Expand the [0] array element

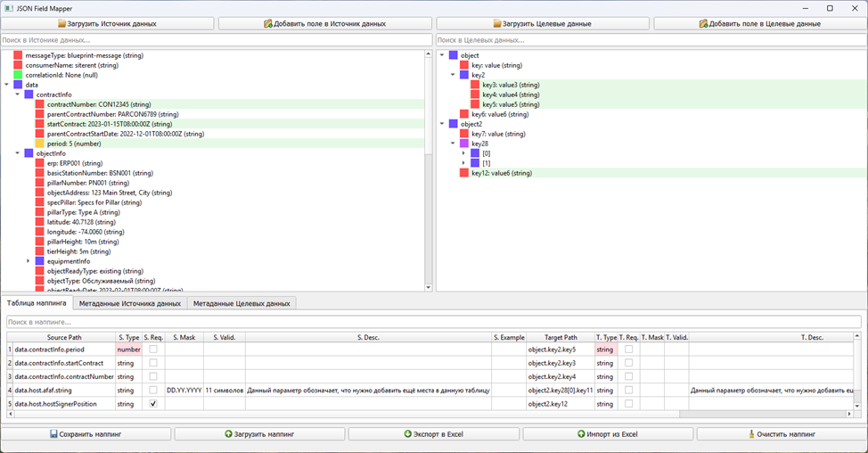(464, 153)
